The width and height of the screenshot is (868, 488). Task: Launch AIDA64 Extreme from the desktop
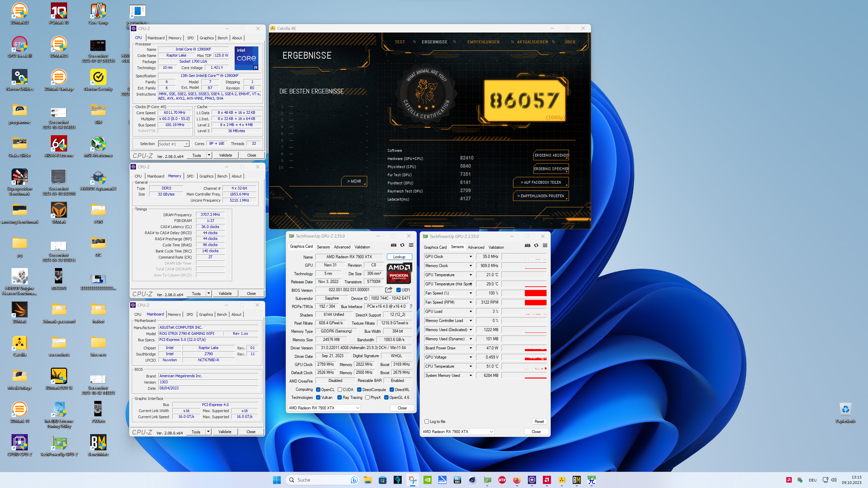(59, 146)
